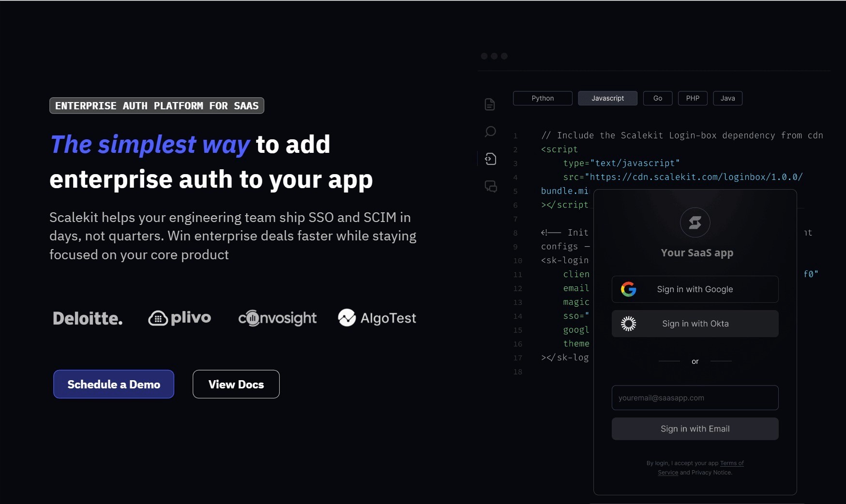This screenshot has height=504, width=846.
Task: Click Sign in with Email button
Action: click(x=695, y=429)
